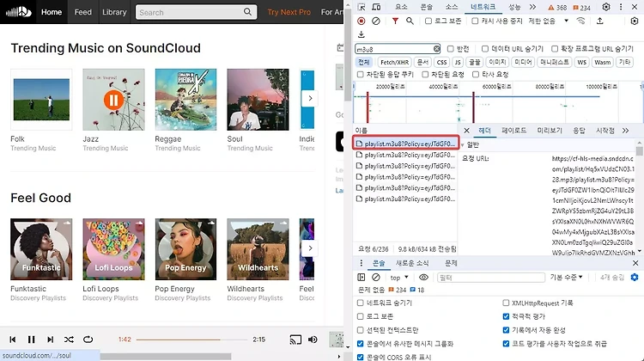Enable the 로그 보존 checkbox in network toolbar
644x361 pixels.
click(428, 21)
